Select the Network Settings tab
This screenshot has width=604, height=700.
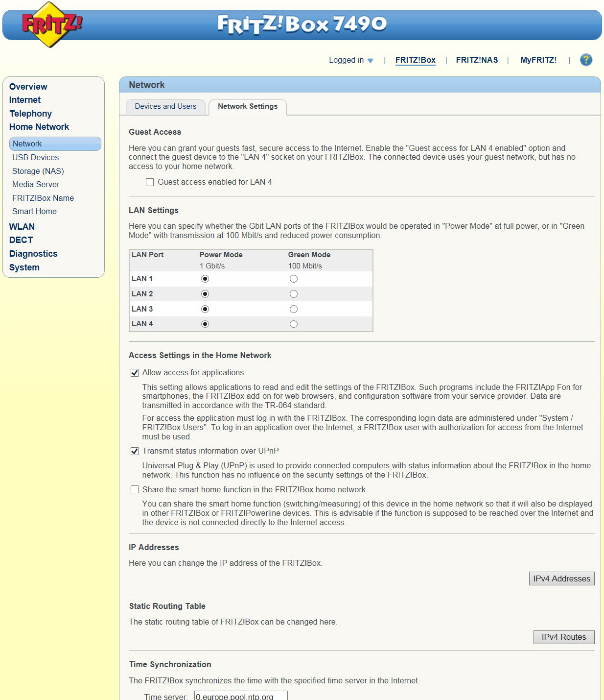point(248,107)
